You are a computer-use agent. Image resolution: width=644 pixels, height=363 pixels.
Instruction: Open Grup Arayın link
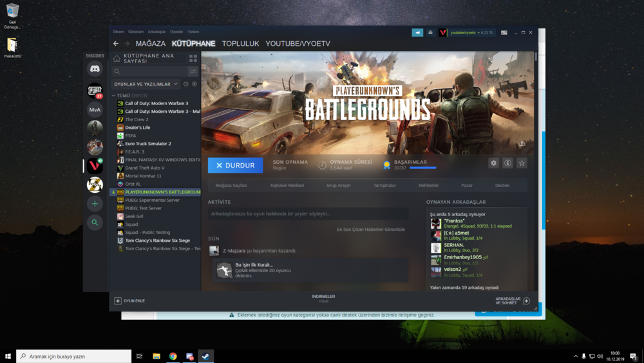pyautogui.click(x=339, y=186)
